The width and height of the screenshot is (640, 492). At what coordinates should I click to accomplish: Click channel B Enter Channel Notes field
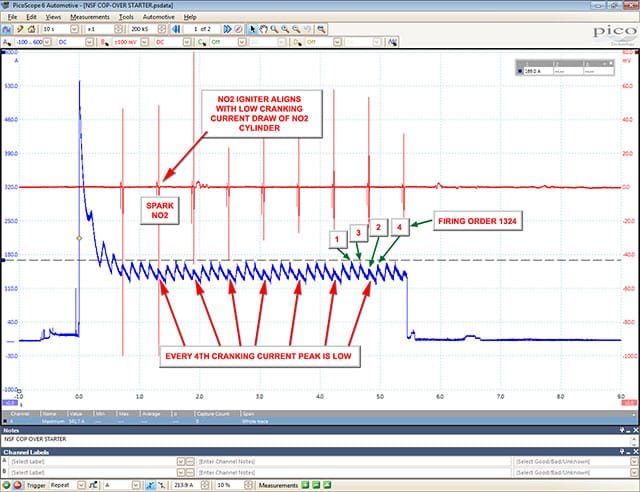point(353,472)
